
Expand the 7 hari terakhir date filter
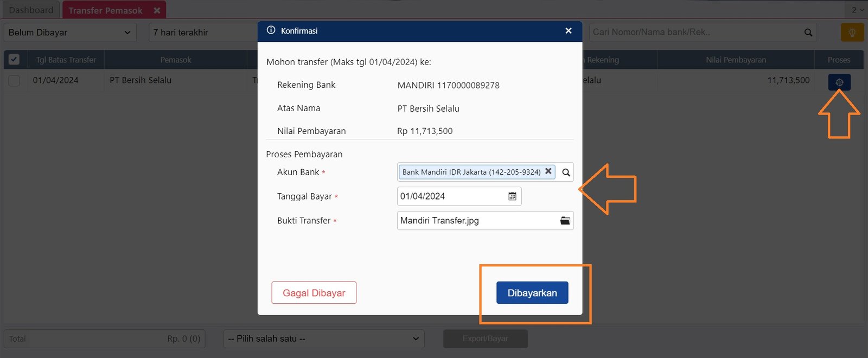coord(203,33)
